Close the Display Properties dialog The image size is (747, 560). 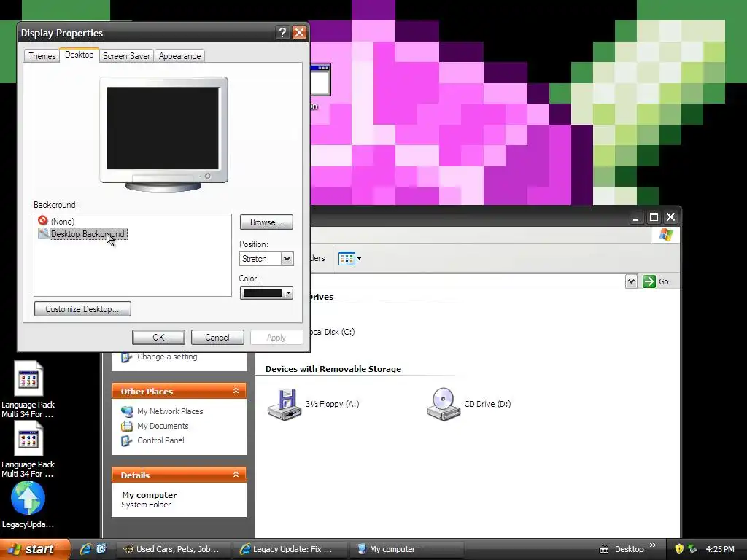pyautogui.click(x=299, y=32)
